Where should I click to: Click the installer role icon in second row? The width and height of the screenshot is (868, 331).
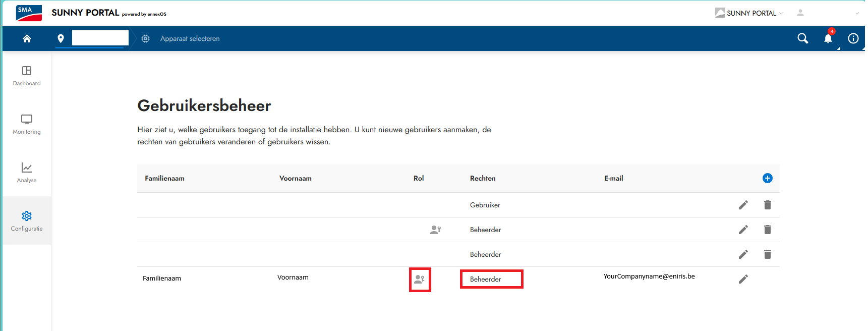click(x=435, y=230)
